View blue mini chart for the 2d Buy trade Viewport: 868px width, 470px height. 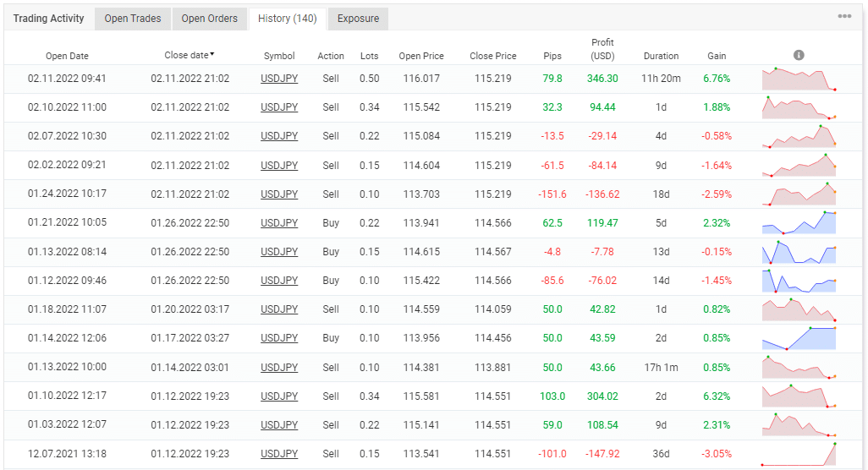click(x=799, y=338)
